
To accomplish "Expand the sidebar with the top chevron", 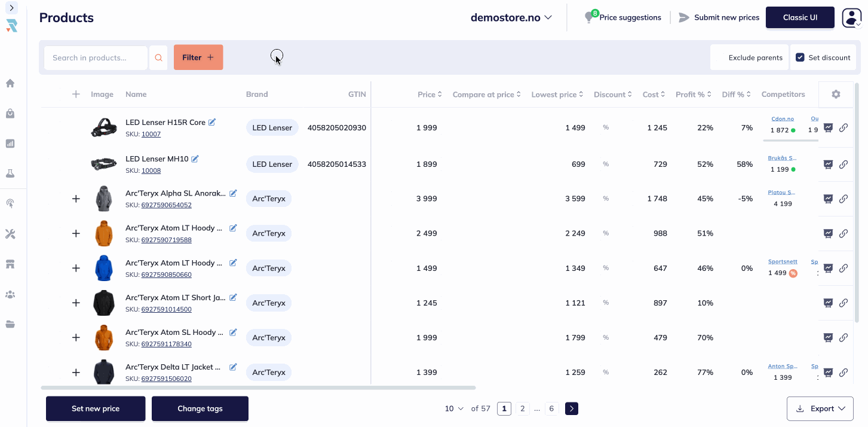I will [11, 8].
